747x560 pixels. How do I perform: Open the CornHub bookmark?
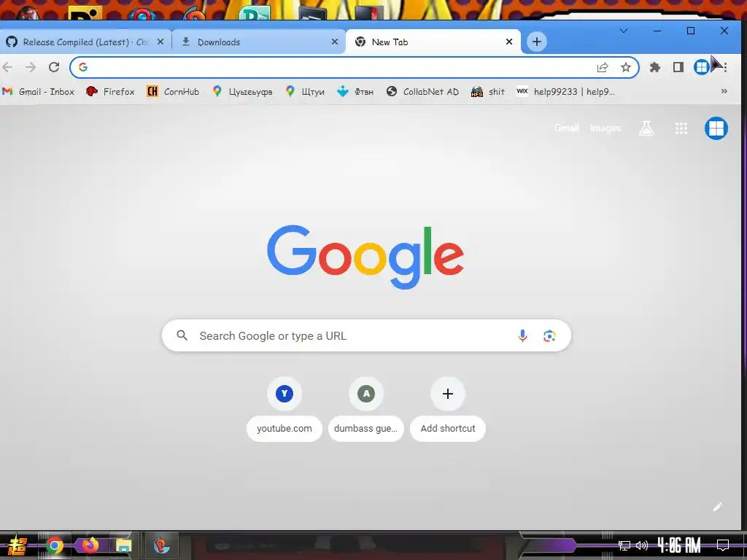tap(173, 91)
